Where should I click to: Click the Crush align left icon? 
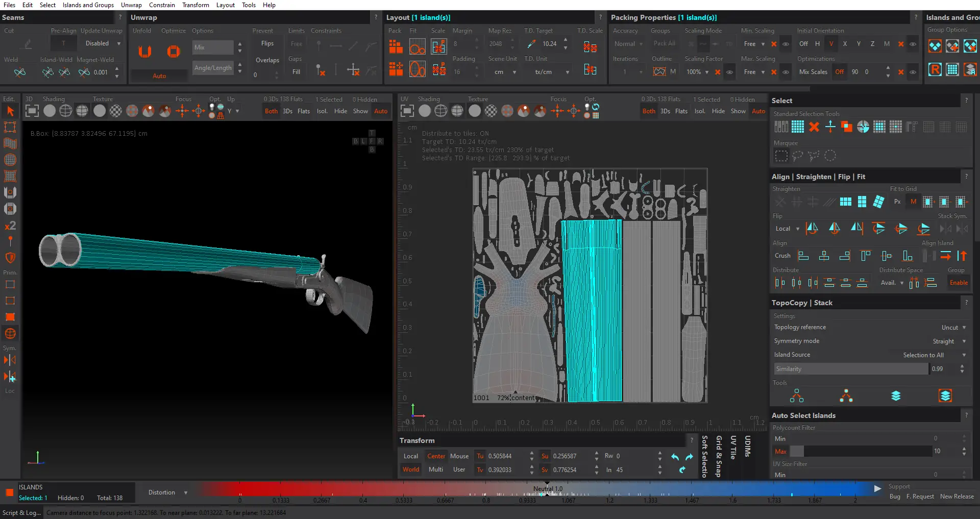803,256
